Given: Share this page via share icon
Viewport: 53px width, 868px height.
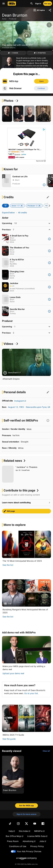Looking at the screenshot, I should (50, 10).
